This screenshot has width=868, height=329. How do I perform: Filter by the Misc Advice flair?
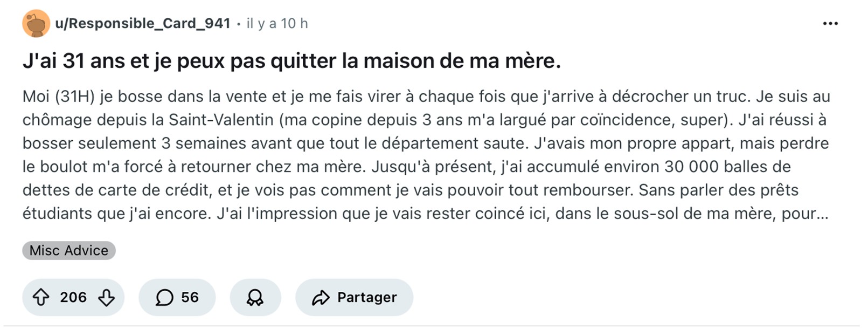(x=69, y=251)
